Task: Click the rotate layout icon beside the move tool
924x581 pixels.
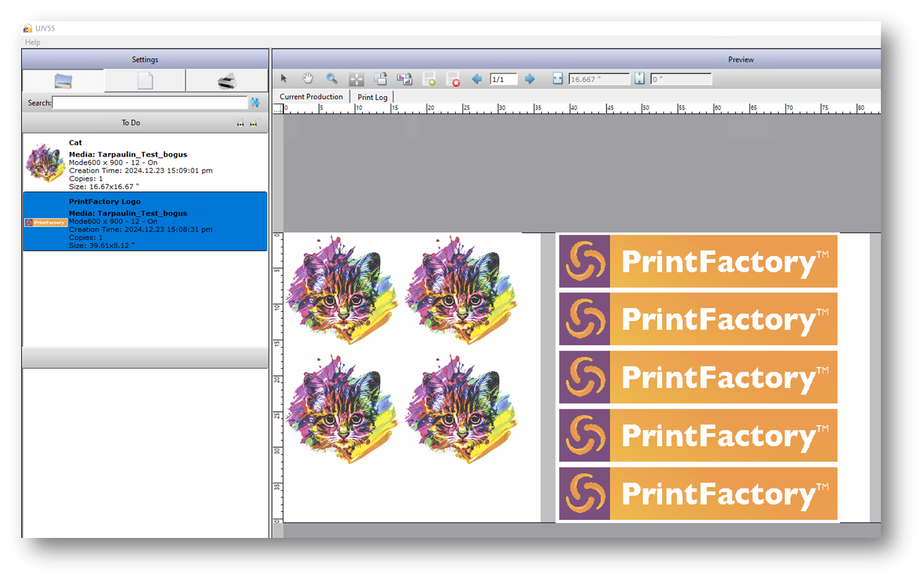Action: coord(381,79)
